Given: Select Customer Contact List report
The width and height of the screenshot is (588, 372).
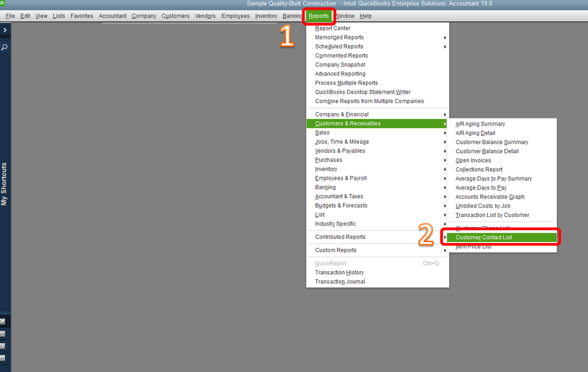Looking at the screenshot, I should pyautogui.click(x=502, y=237).
